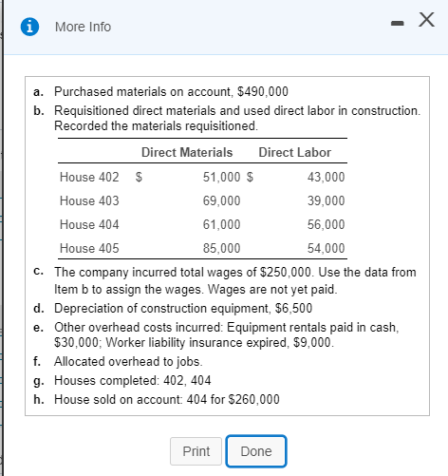Click 'Item b to assign the wages' line
The image size is (448, 476).
pyautogui.click(x=196, y=290)
